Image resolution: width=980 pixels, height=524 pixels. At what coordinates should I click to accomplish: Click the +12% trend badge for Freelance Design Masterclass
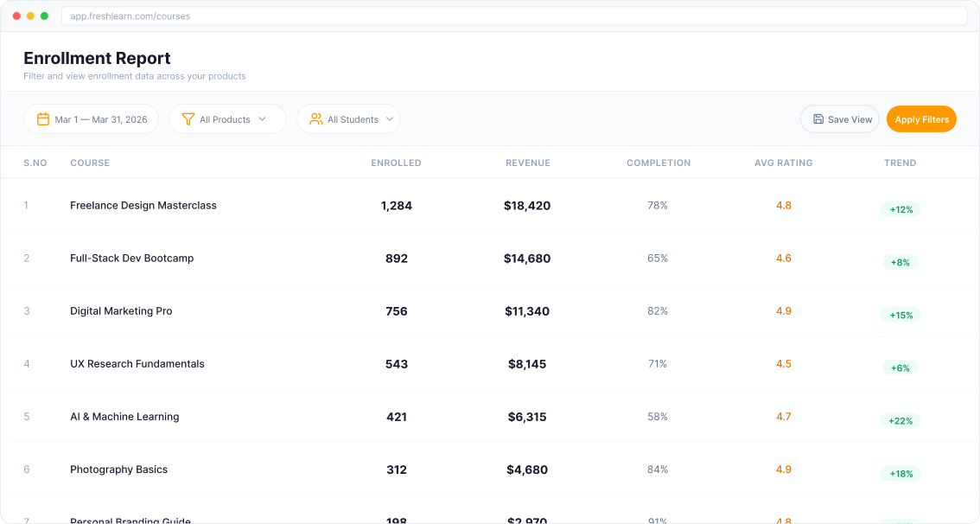[900, 209]
